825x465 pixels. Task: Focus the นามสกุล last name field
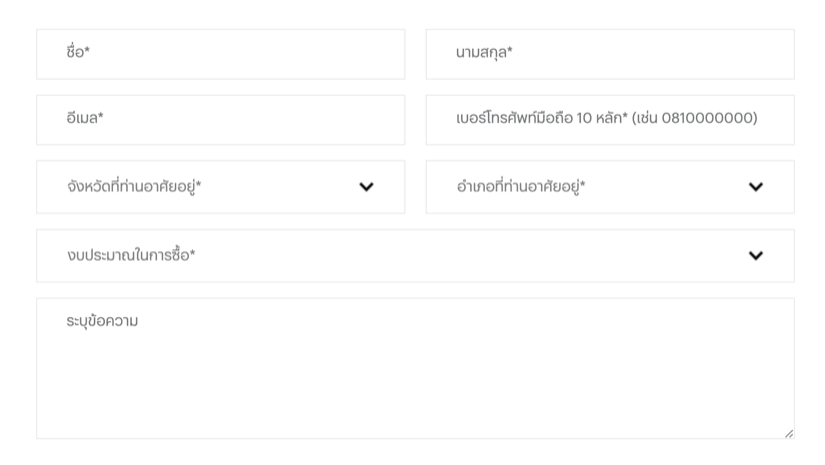pos(610,54)
